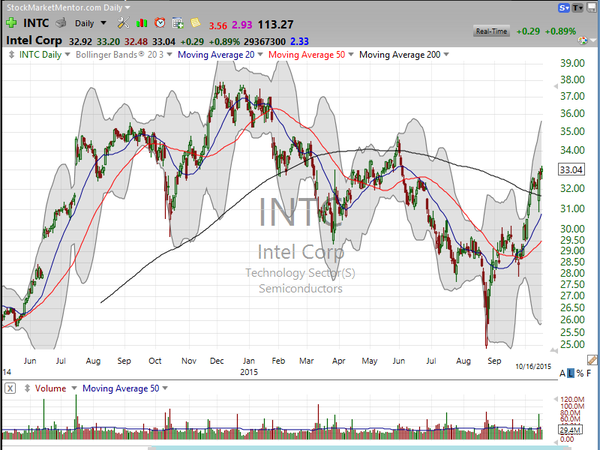600x450 pixels.
Task: Click the 39.00 price scale label
Action: pyautogui.click(x=572, y=63)
